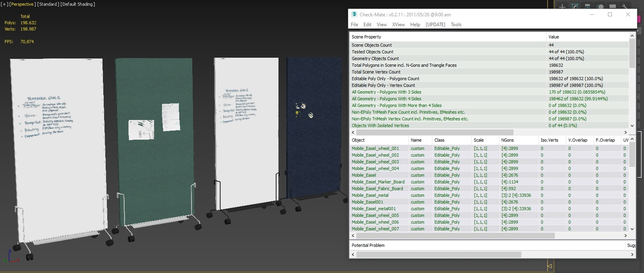Click scroll-left arrow under Scene Property list
Image resolution: width=644 pixels, height=273 pixels.
coord(353,132)
